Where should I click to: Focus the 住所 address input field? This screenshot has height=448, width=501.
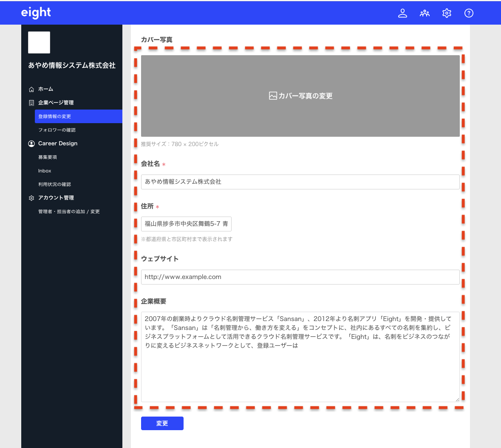[186, 224]
